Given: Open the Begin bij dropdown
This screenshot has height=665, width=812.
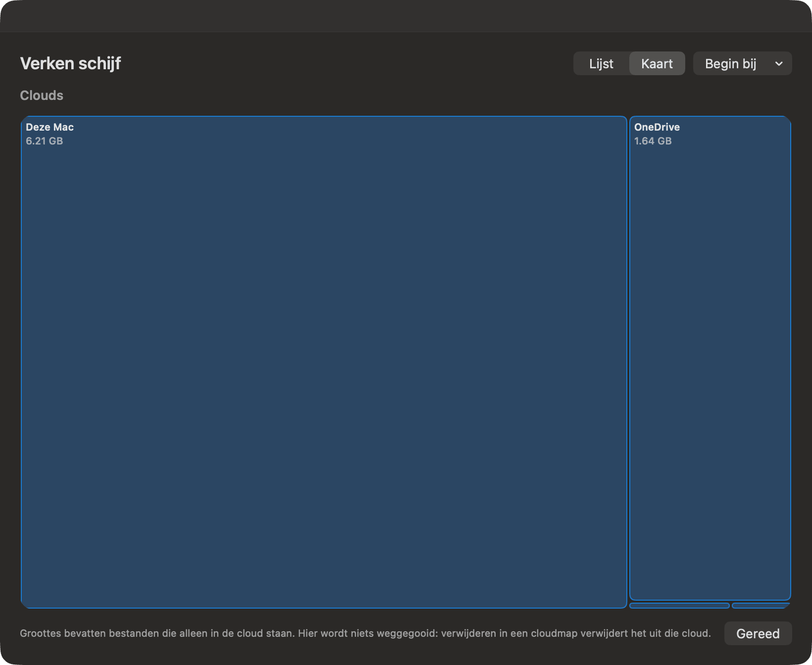Looking at the screenshot, I should point(742,64).
